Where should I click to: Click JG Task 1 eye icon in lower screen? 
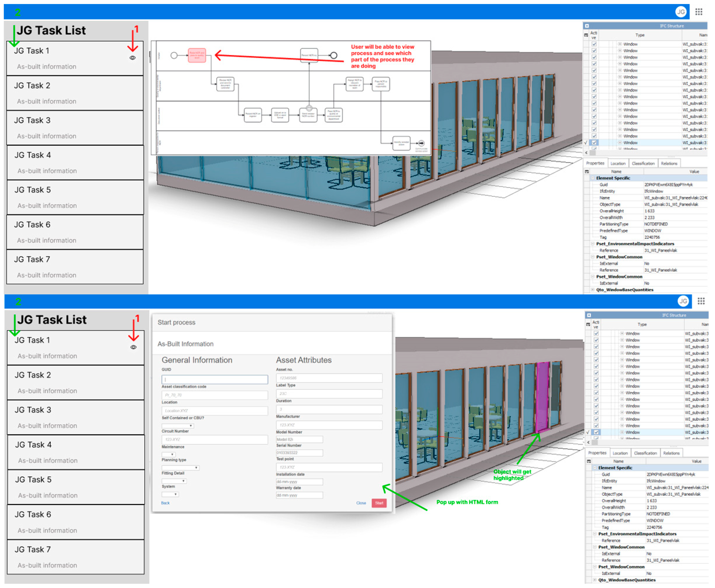133,347
